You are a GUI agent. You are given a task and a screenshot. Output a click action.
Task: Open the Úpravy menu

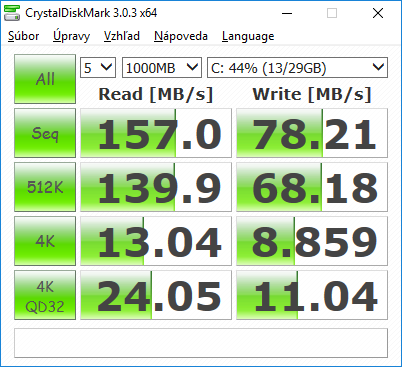71,36
